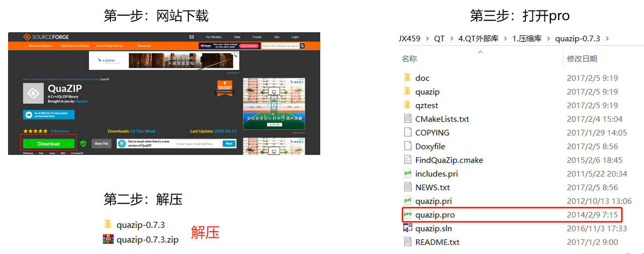
Task: Open the Open Source Software menu
Action: pyautogui.click(x=75, y=46)
